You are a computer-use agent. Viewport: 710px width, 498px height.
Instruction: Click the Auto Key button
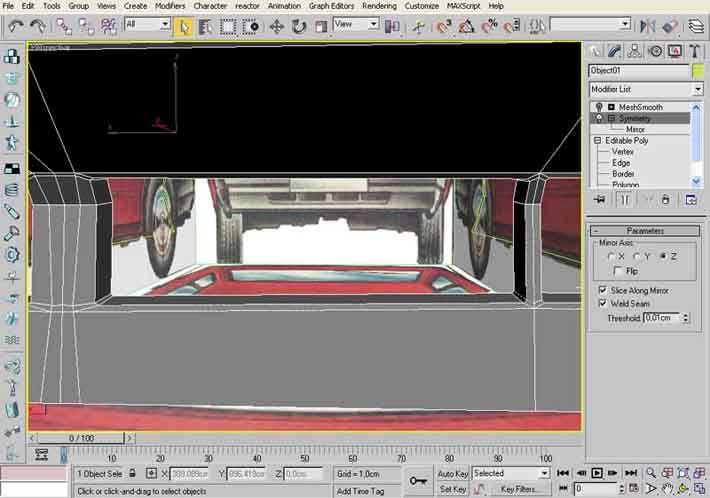coord(452,473)
